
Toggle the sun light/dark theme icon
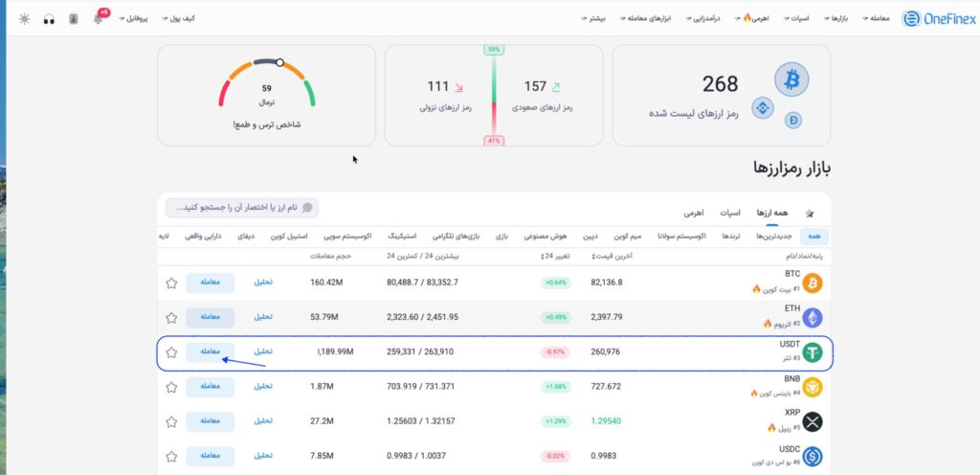[24, 19]
